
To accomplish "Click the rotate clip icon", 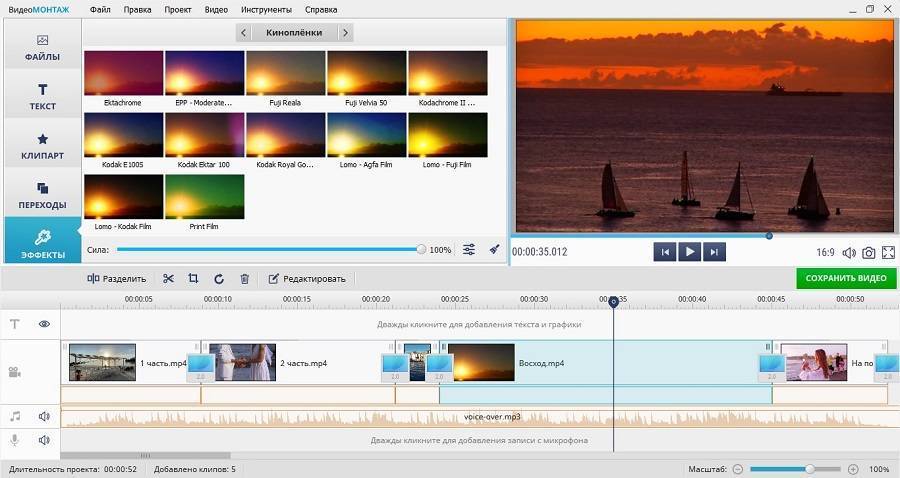I will point(219,279).
